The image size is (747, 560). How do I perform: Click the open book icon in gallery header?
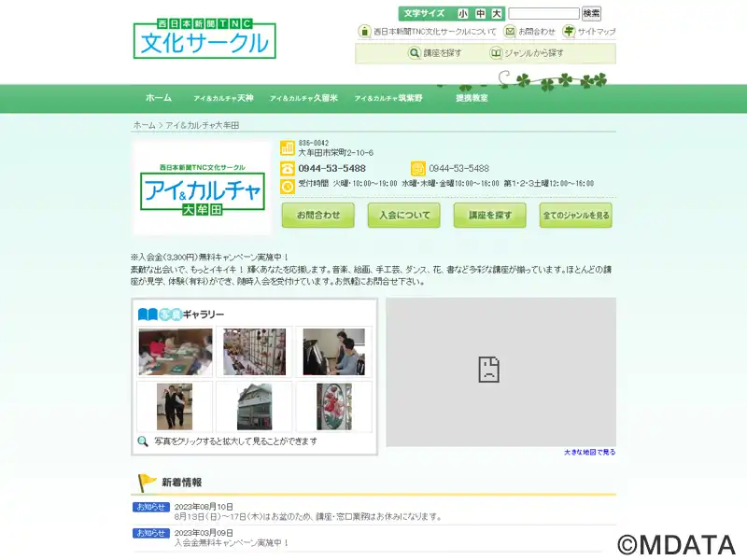click(x=148, y=315)
